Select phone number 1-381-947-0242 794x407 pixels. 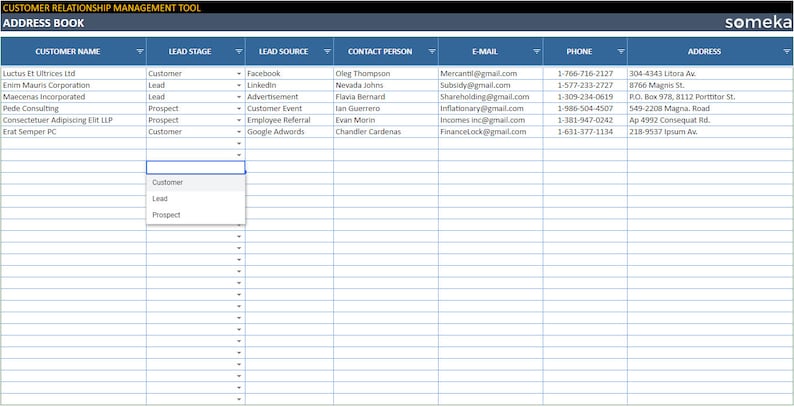(585, 120)
